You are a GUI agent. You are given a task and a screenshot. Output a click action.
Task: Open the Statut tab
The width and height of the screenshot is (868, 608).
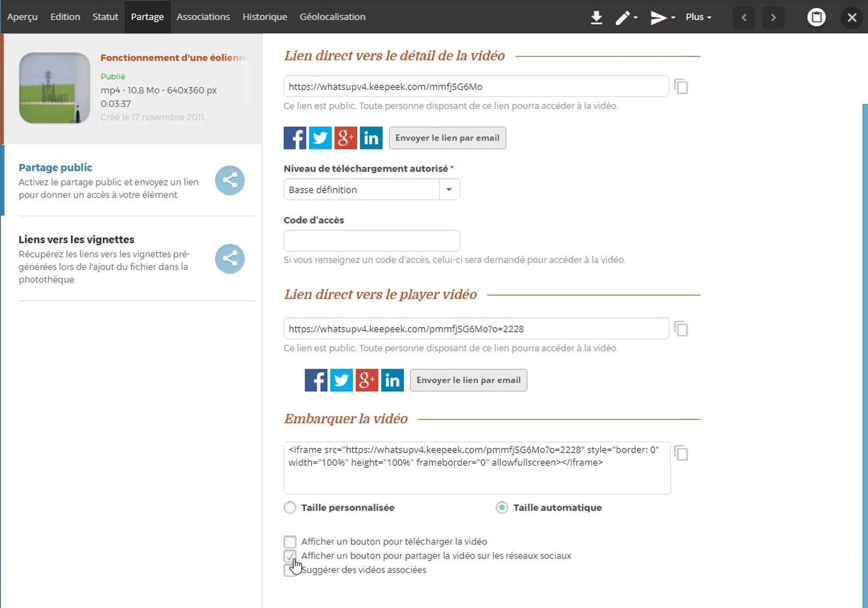(x=105, y=17)
